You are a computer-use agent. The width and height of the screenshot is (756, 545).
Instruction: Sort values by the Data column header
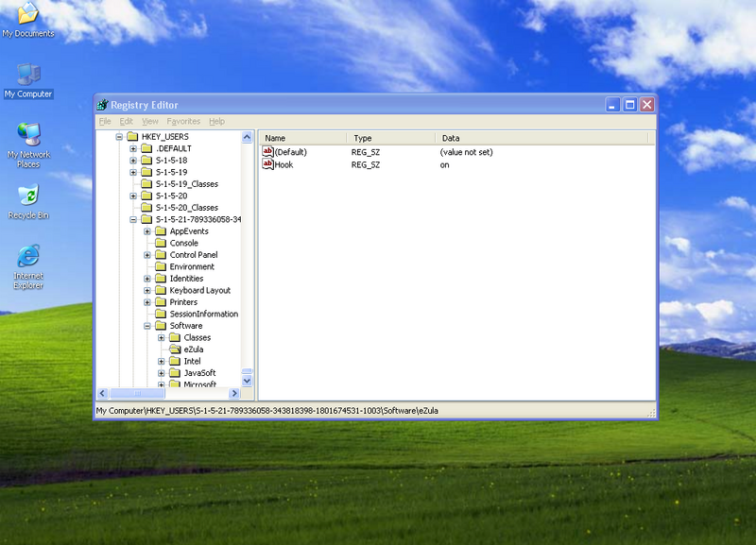(x=541, y=138)
